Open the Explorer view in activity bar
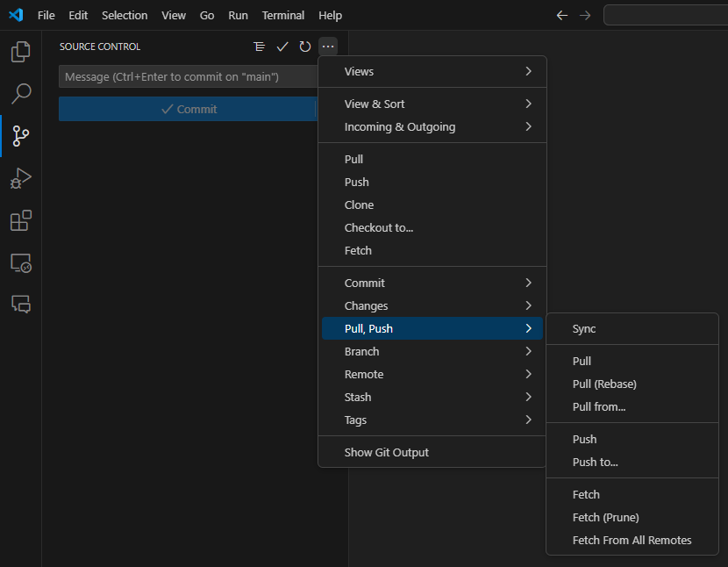 [20, 53]
